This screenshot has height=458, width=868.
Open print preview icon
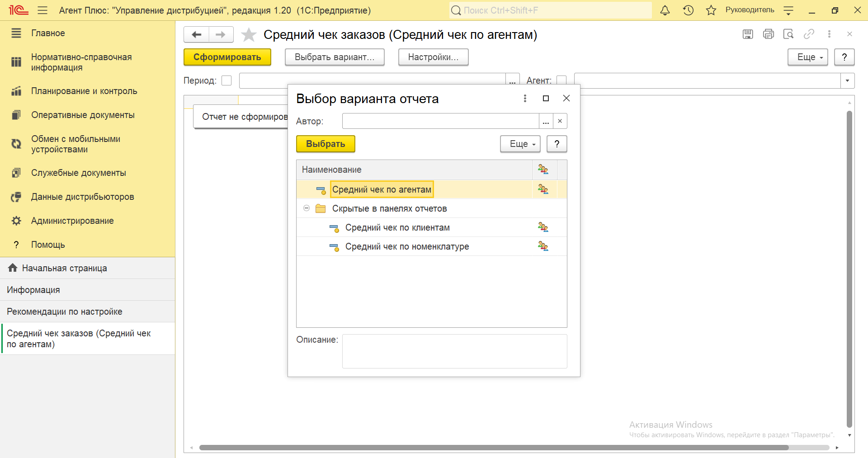tap(788, 34)
